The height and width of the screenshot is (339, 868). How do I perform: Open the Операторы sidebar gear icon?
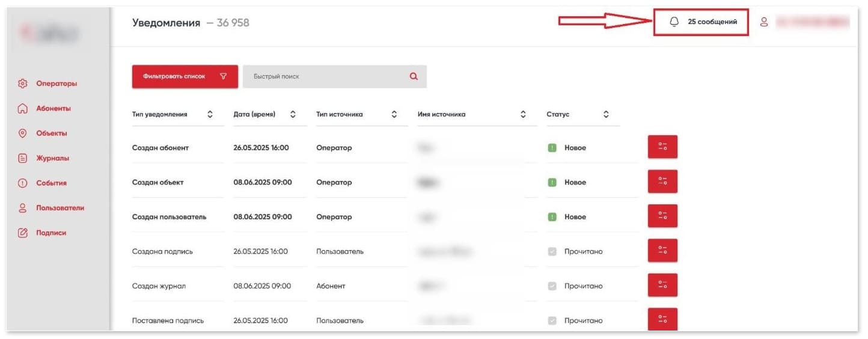click(23, 84)
